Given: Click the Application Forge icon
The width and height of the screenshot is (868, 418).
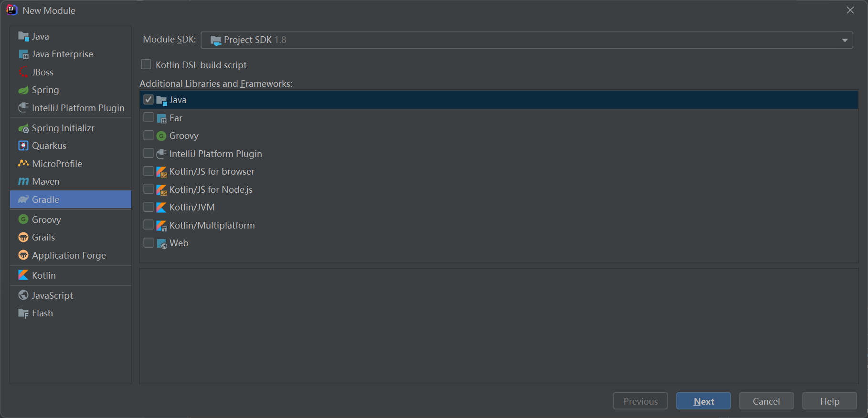Looking at the screenshot, I should click(23, 255).
